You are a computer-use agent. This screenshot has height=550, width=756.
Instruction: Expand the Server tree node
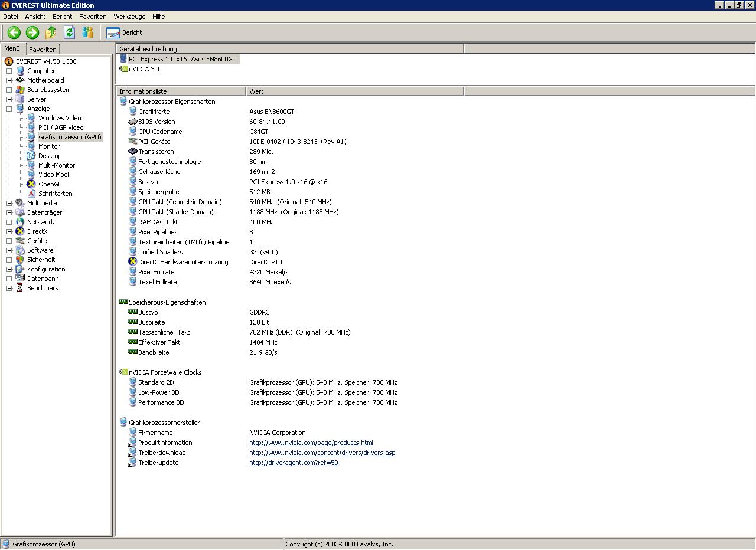pyautogui.click(x=9, y=99)
